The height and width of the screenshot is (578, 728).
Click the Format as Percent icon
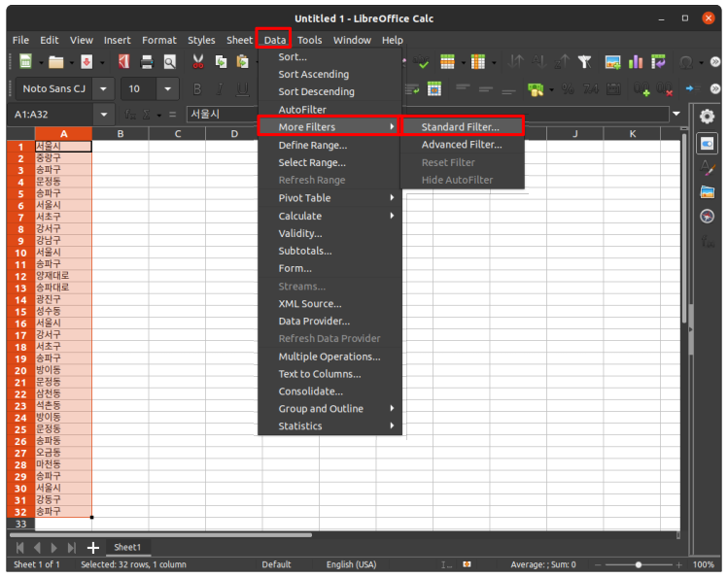(568, 88)
